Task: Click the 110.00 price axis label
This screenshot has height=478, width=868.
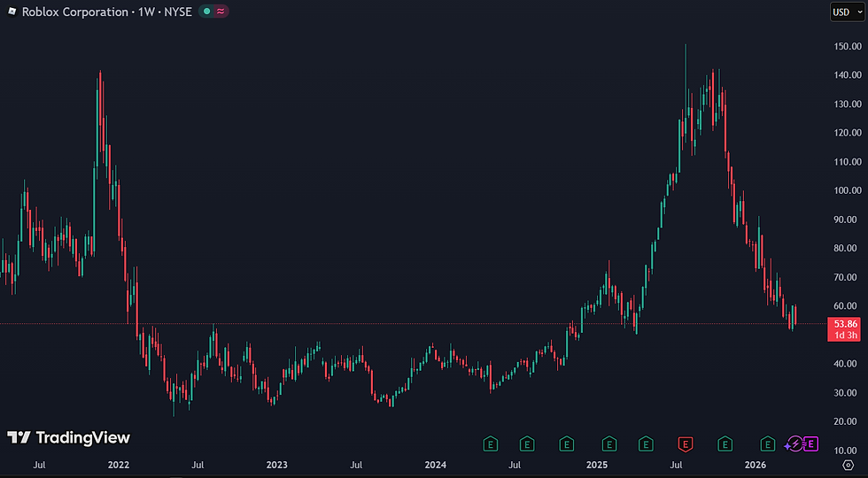Action: (x=848, y=162)
